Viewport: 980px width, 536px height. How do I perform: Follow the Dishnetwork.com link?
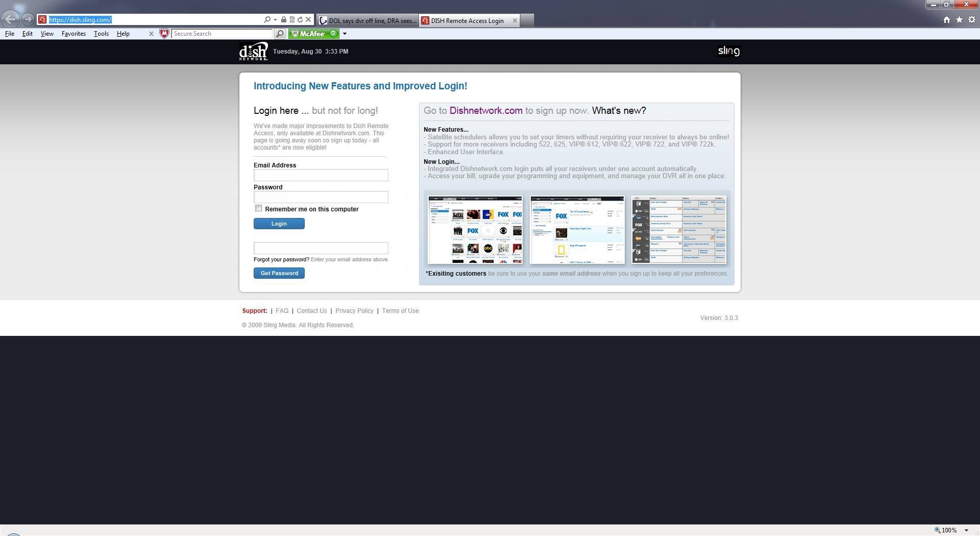click(485, 111)
